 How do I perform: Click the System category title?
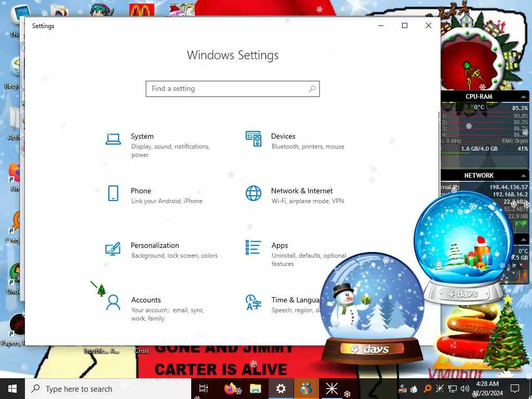coord(142,137)
